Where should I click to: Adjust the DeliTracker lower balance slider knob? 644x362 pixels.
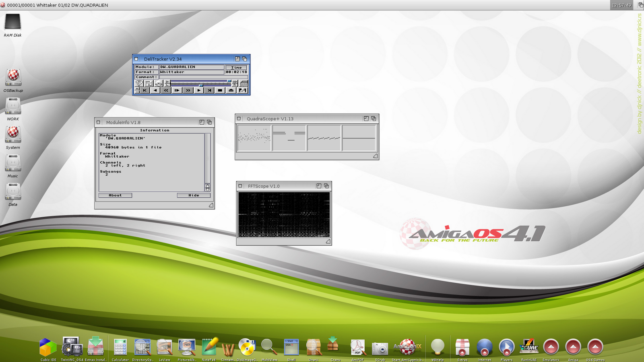tap(201, 85)
